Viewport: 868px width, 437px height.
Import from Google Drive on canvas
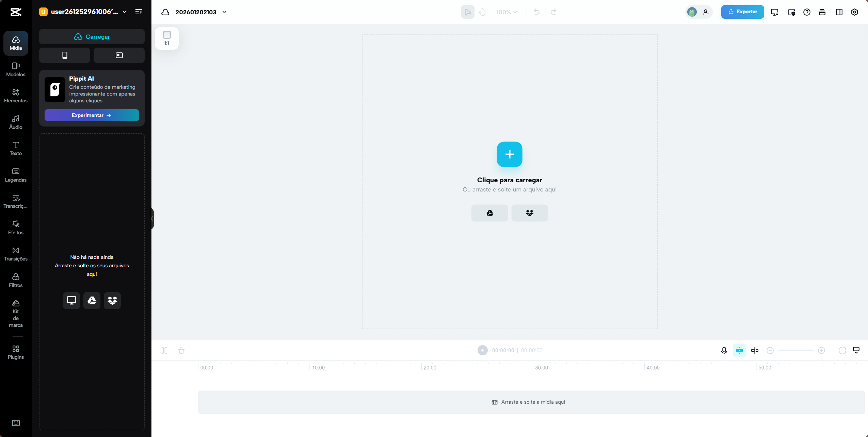489,213
